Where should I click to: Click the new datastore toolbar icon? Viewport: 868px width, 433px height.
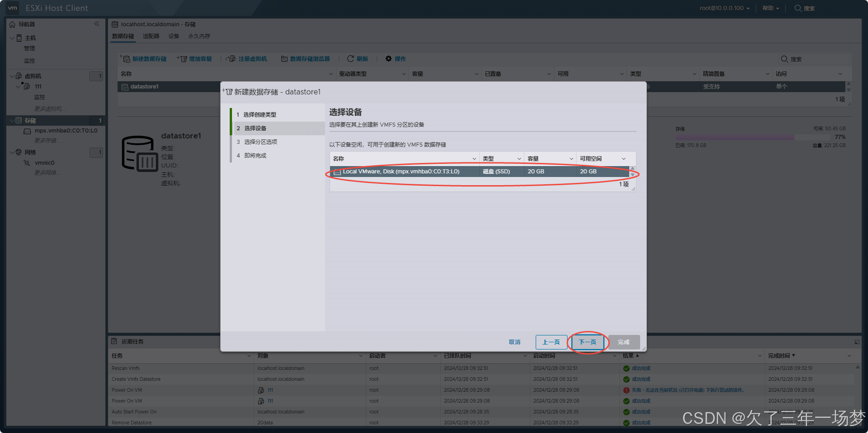[x=125, y=59]
